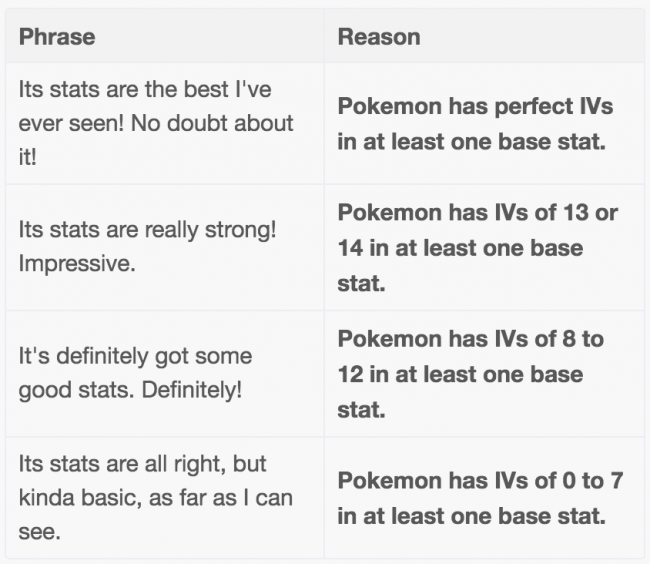Select the "best I've ever seen" phrase cell
Viewport: 650px width, 564px height.
pyautogui.click(x=156, y=124)
